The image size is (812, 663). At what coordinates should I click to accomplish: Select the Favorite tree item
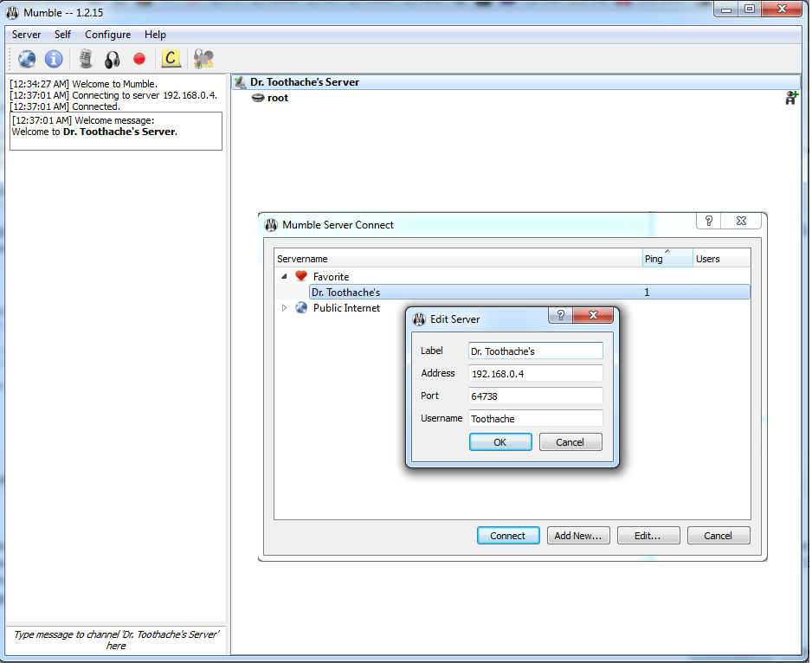pyautogui.click(x=331, y=277)
